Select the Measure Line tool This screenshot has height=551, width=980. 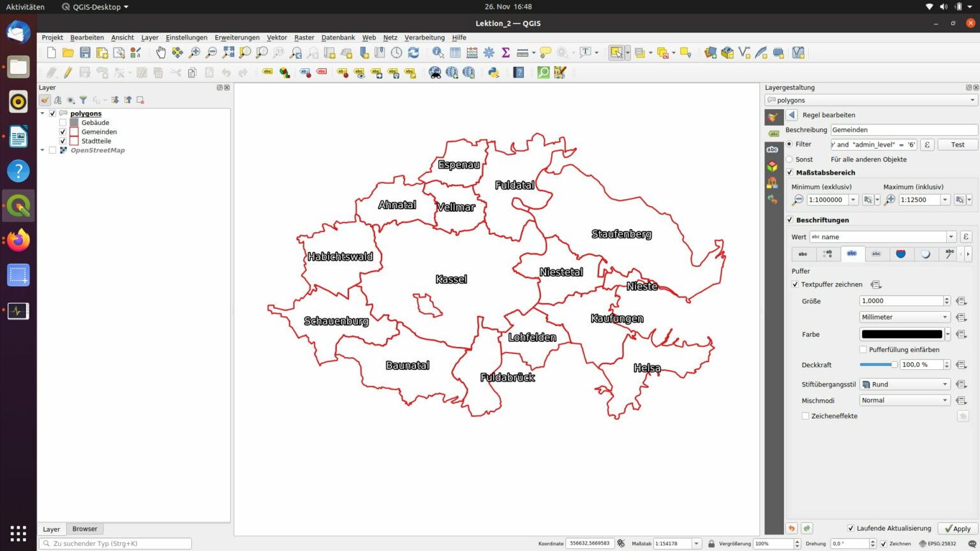point(523,52)
